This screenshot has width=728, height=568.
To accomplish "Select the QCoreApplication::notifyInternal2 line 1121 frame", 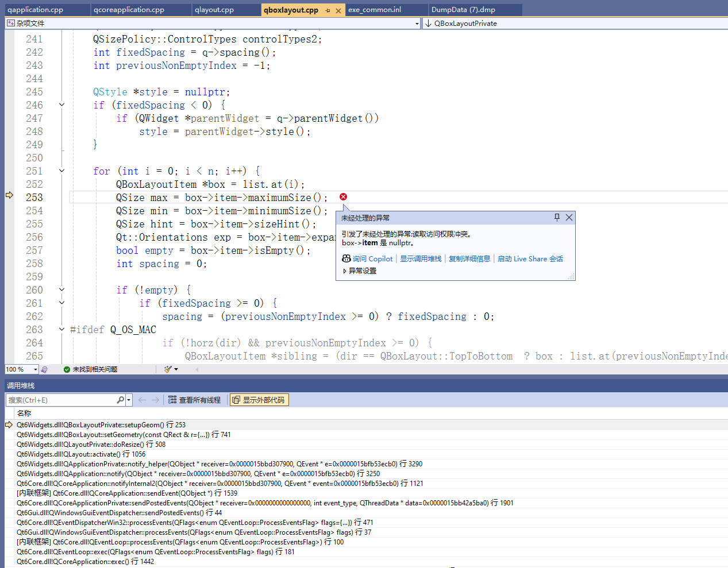I will pos(220,484).
